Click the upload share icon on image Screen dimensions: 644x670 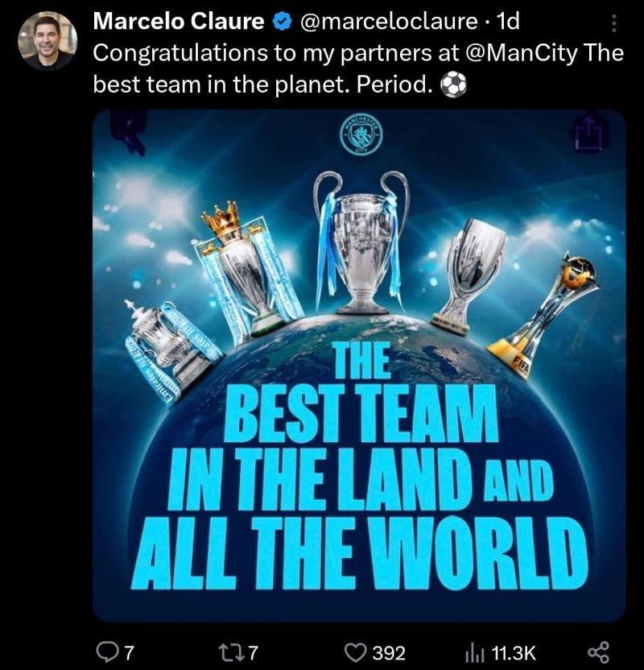pyautogui.click(x=589, y=132)
